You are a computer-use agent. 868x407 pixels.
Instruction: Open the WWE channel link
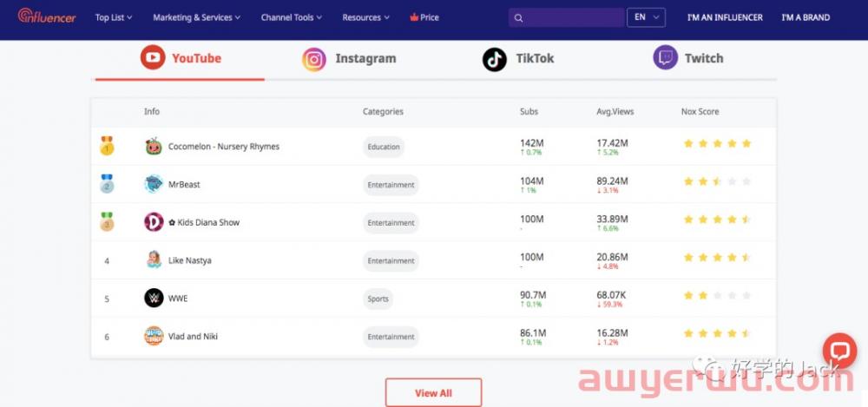[x=178, y=299]
